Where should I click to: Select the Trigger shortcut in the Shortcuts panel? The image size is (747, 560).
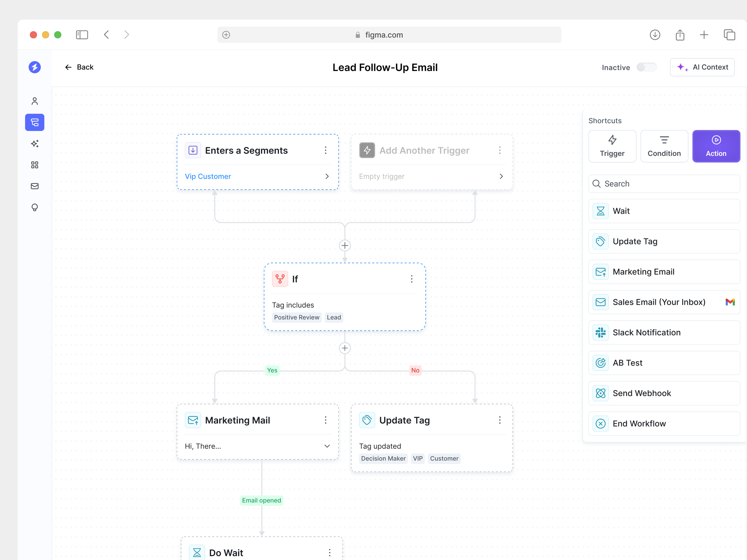(x=612, y=146)
